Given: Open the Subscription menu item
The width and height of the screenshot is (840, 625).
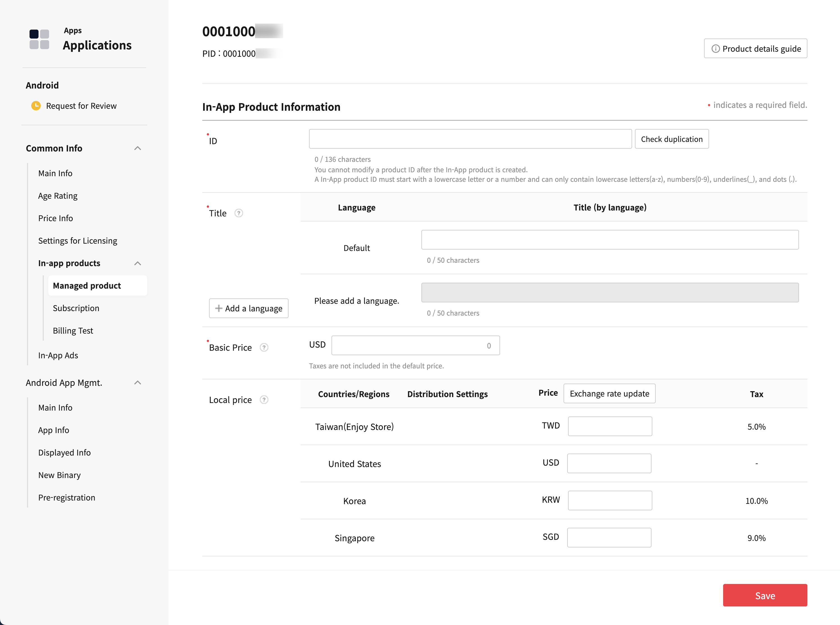Looking at the screenshot, I should pos(76,308).
